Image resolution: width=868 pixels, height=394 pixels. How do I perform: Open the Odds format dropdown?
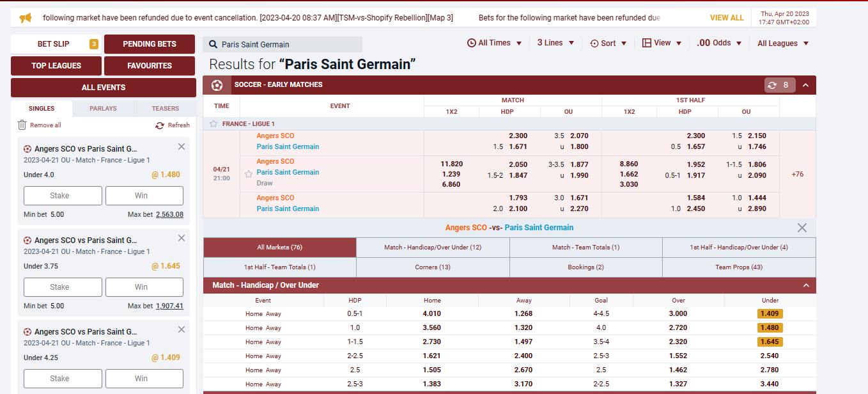(x=719, y=43)
